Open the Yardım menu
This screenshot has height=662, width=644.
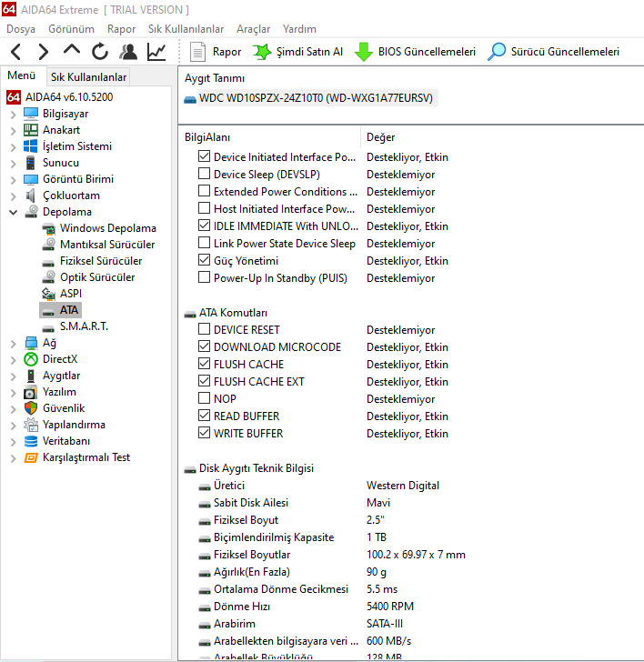(x=299, y=29)
